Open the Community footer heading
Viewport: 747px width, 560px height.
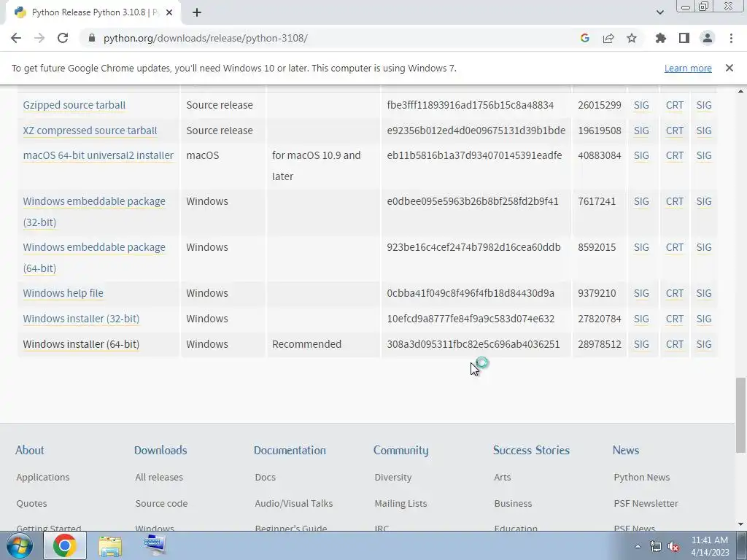400,451
